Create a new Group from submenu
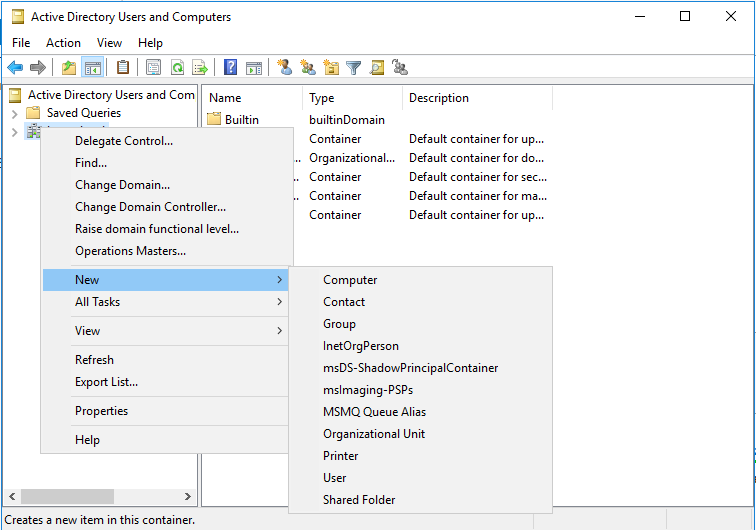The height and width of the screenshot is (530, 756). pos(420,324)
